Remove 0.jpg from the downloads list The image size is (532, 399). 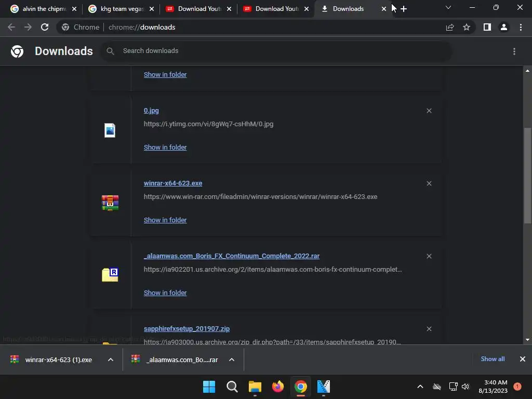tap(429, 111)
